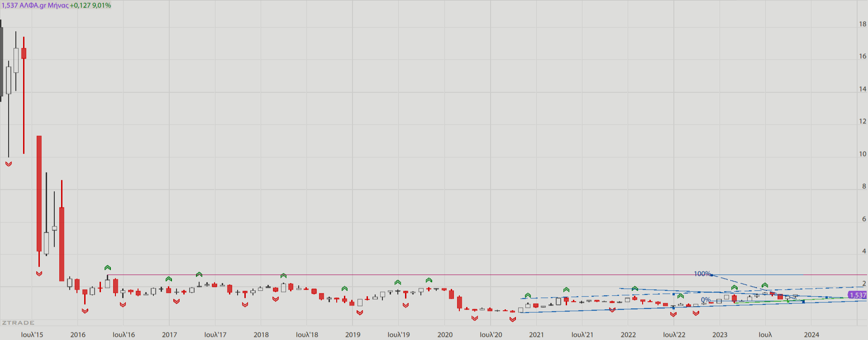
Task: Click the red down marker between Ιουλ'17 and 2018
Action: (245, 304)
